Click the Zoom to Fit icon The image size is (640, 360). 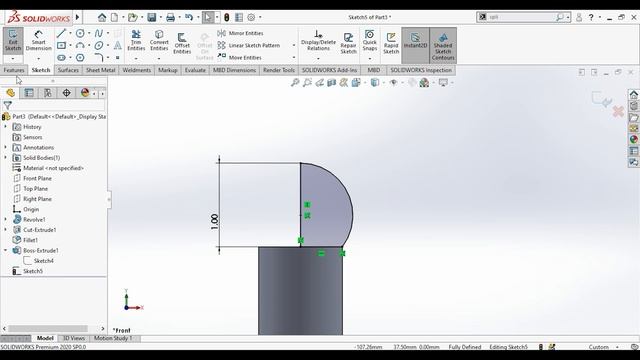[295, 83]
